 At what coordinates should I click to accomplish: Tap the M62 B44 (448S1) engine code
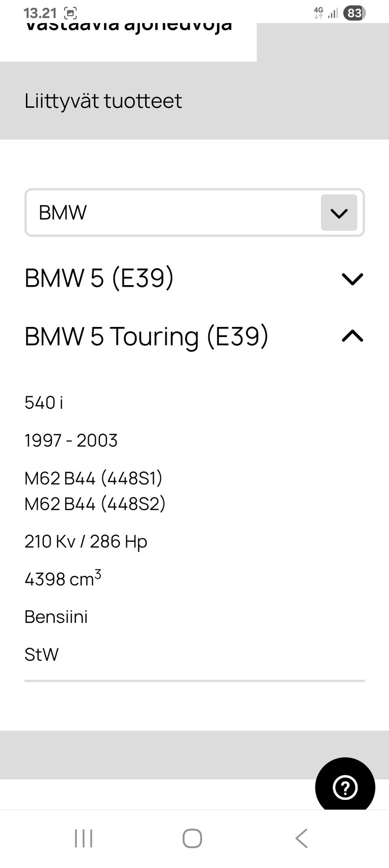(x=93, y=478)
